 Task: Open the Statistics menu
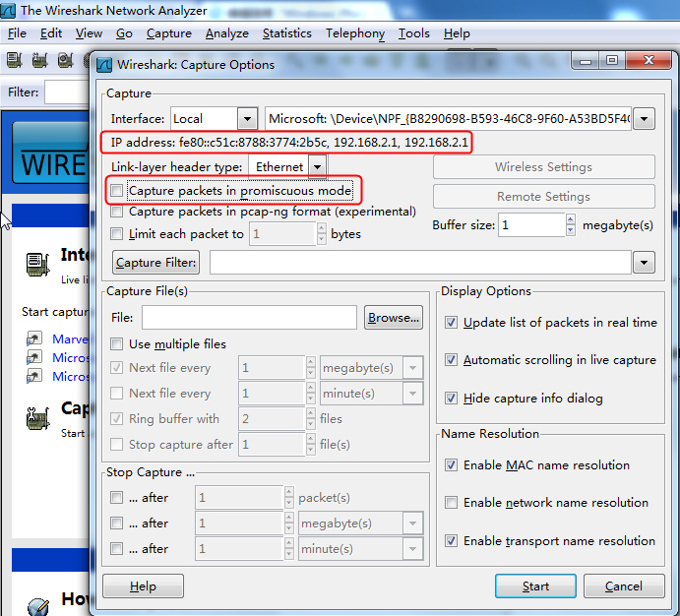[286, 33]
